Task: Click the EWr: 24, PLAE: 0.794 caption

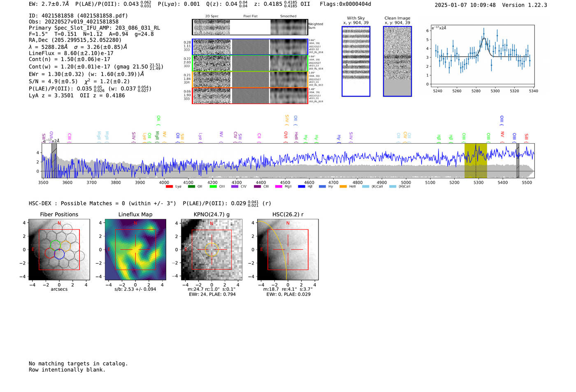Action: click(x=212, y=295)
